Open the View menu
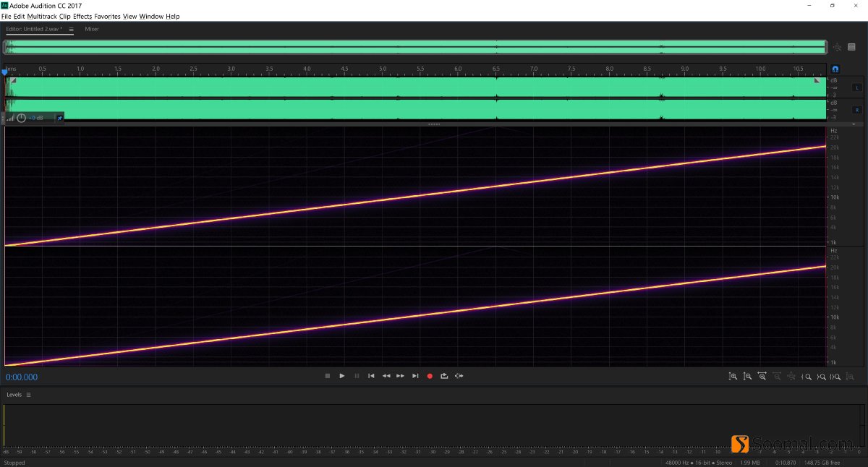The width and height of the screenshot is (868, 467). (129, 16)
